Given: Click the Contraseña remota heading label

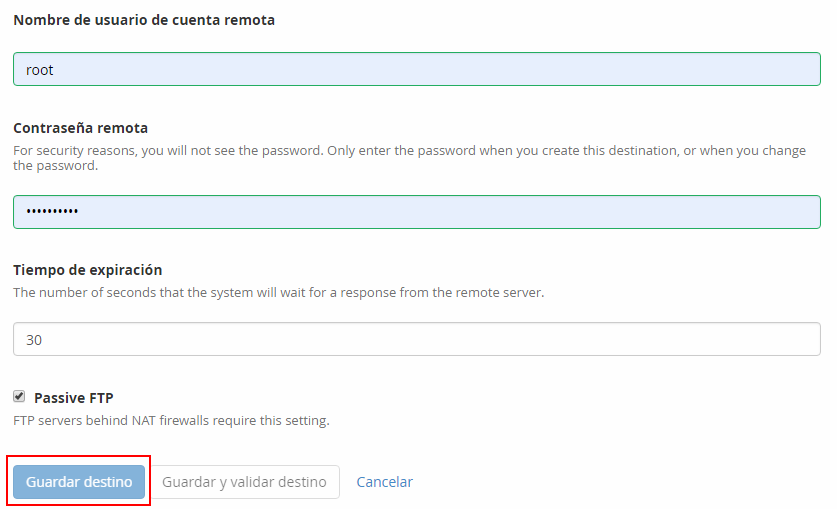Looking at the screenshot, I should pyautogui.click(x=81, y=128).
